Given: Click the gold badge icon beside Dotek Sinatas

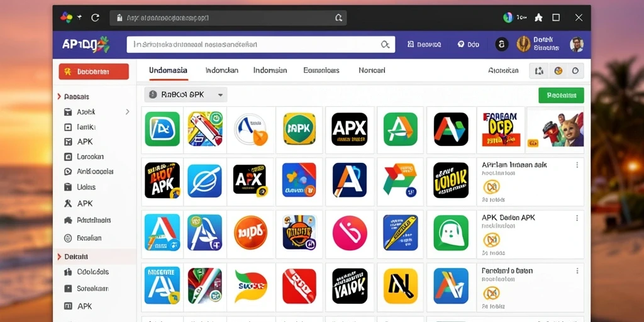Looking at the screenshot, I should [523, 44].
